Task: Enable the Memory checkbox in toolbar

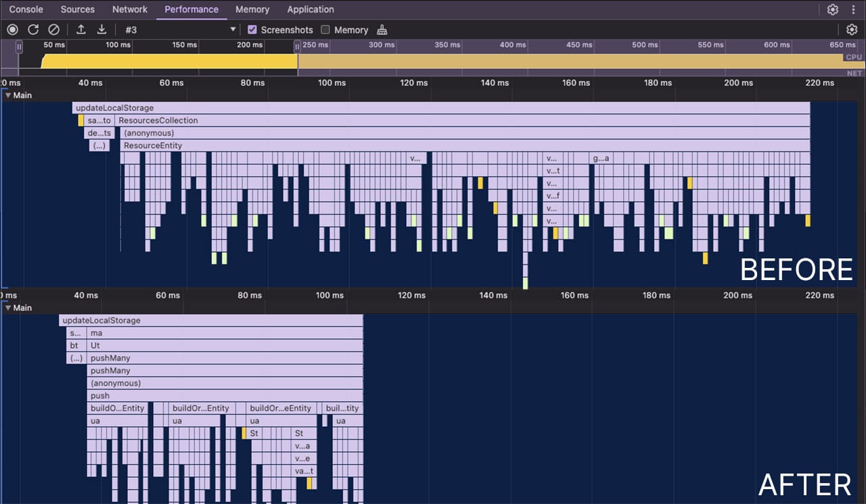Action: [x=325, y=30]
